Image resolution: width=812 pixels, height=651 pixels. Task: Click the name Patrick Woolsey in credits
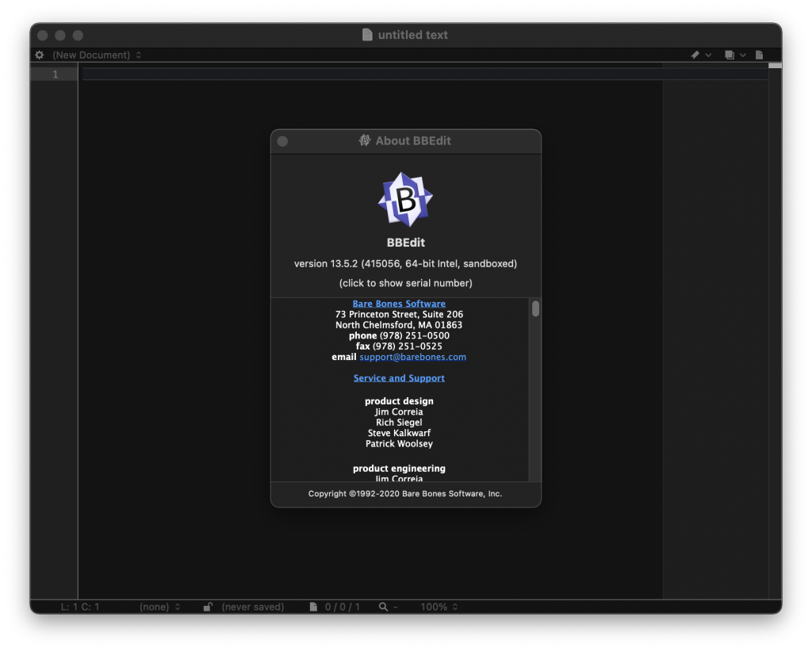tap(399, 444)
